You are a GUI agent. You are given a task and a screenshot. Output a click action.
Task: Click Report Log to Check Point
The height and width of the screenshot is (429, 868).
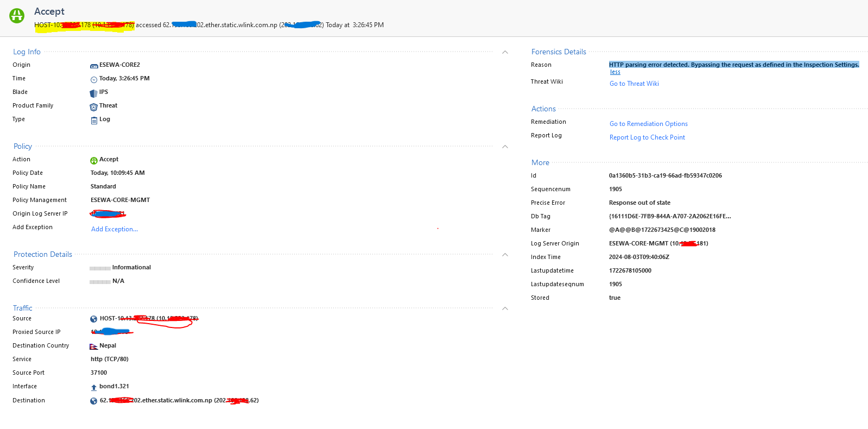[647, 137]
